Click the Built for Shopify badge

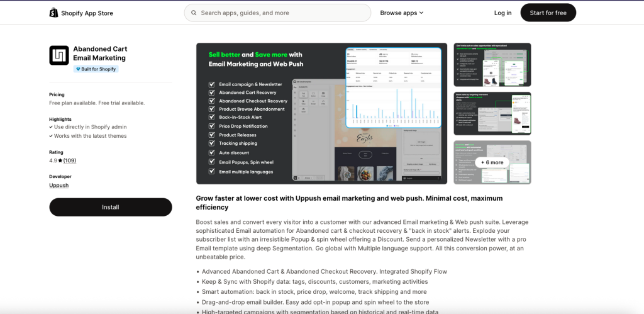[x=96, y=69]
